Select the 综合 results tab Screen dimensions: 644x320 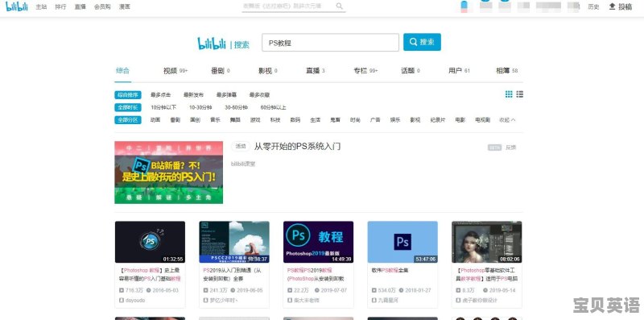123,71
